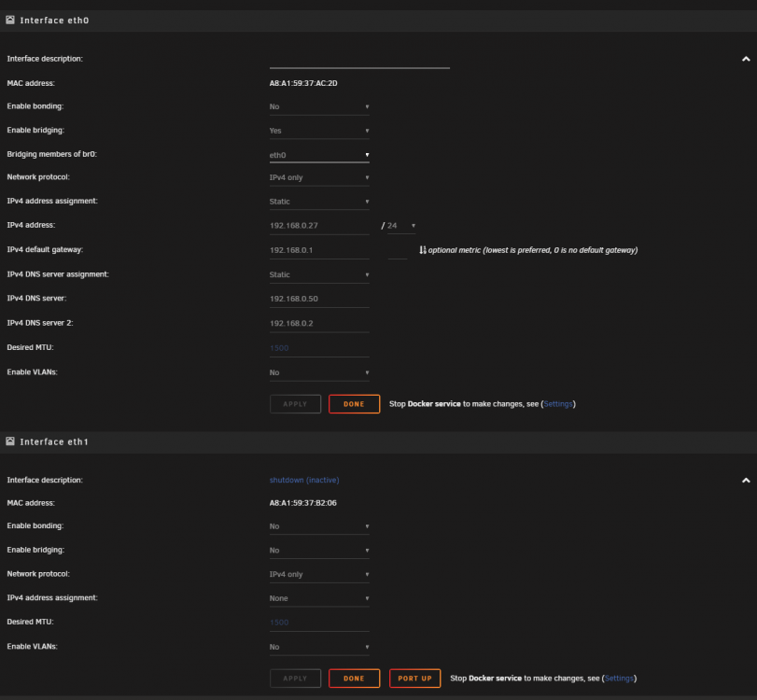Open the Settings link in eth0 section

[x=558, y=404]
